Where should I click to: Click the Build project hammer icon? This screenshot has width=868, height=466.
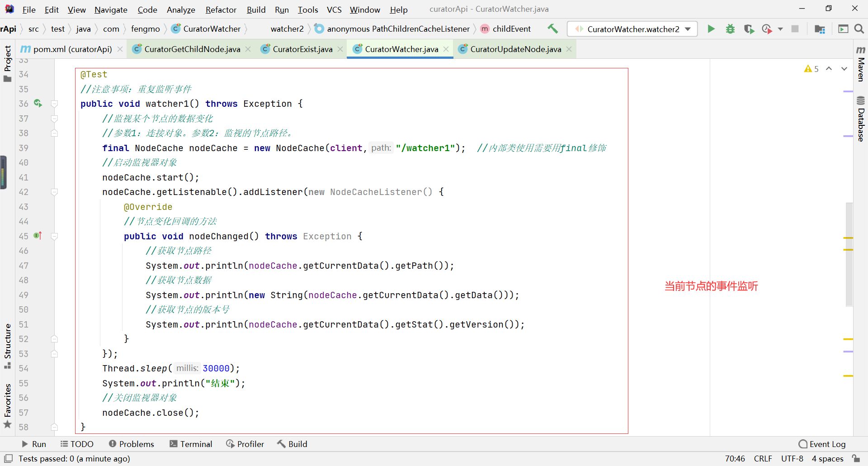(x=552, y=29)
